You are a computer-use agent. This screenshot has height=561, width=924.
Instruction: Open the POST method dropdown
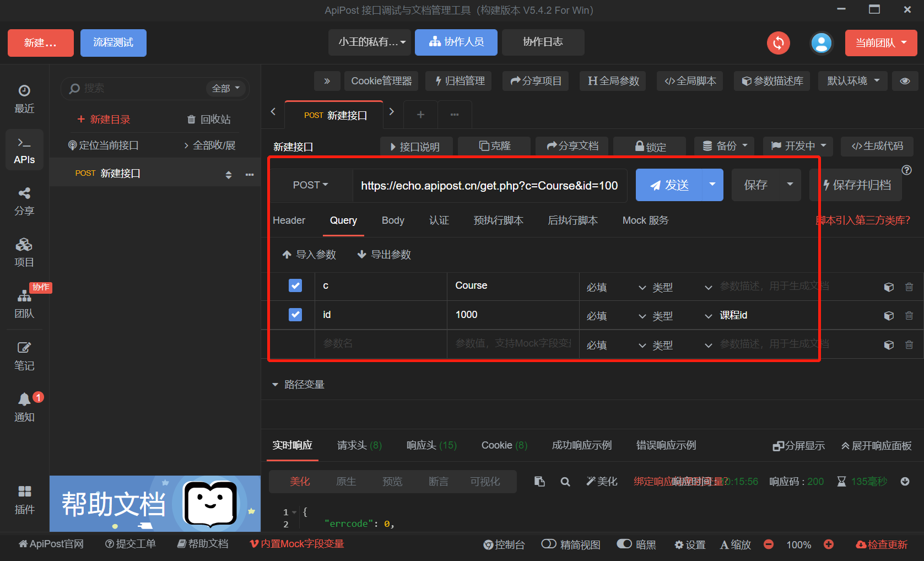[x=310, y=185]
